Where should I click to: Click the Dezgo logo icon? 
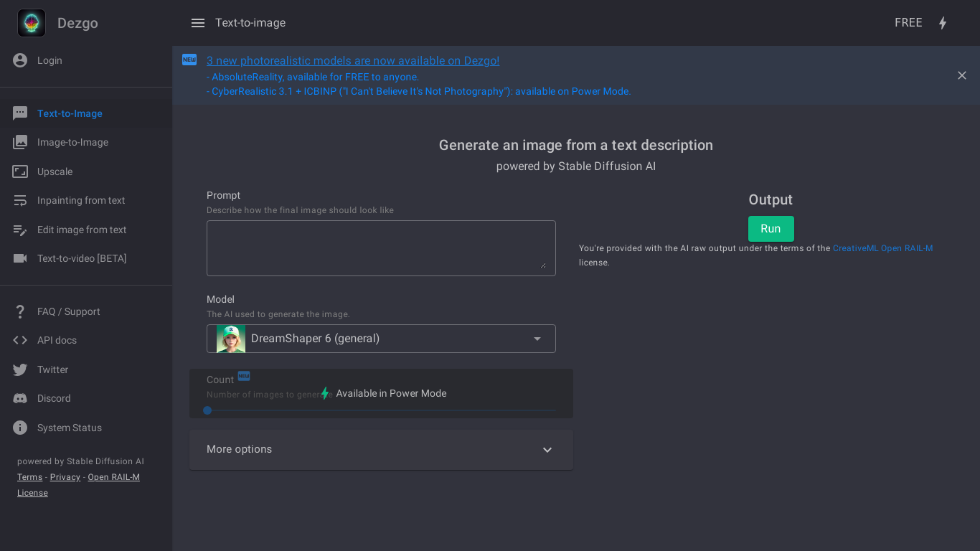click(x=32, y=23)
